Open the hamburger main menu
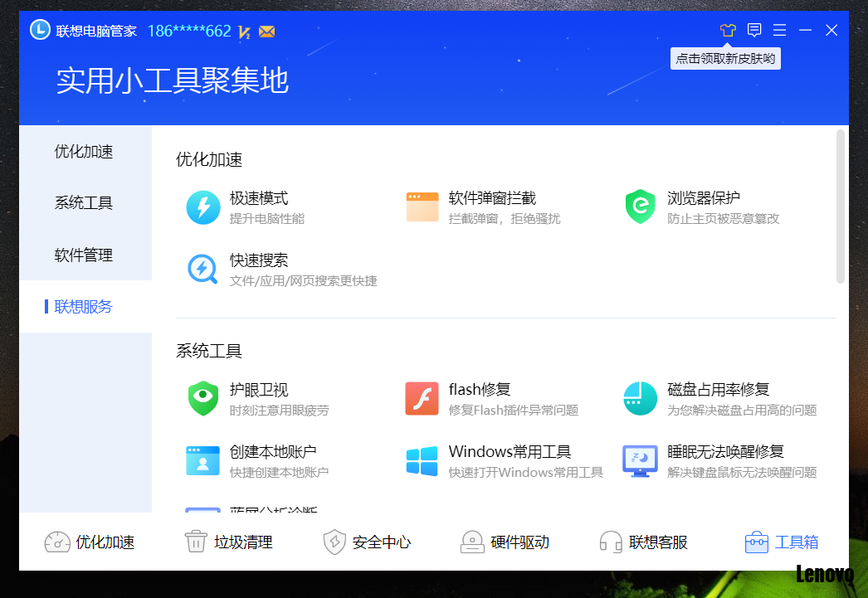 click(780, 31)
